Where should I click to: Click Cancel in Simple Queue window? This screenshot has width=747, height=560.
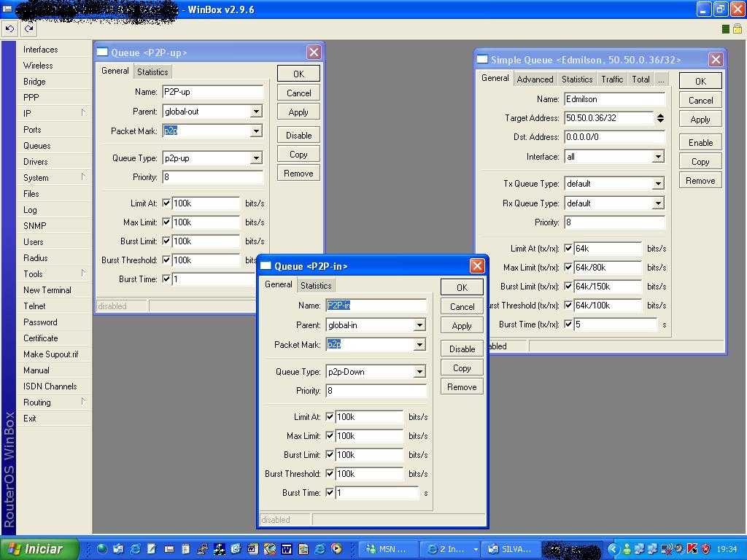[x=700, y=100]
